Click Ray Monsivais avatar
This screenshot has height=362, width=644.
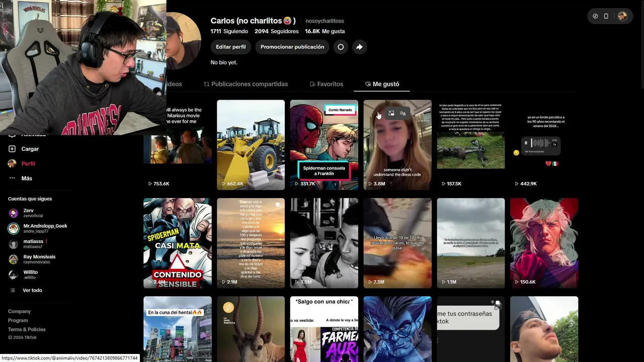coord(14,259)
